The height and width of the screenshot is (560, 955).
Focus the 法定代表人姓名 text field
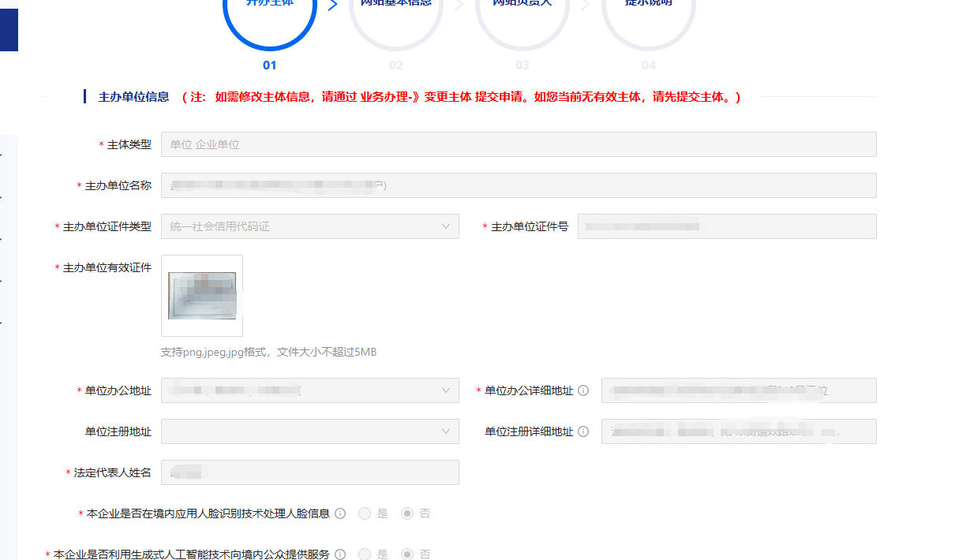[x=309, y=472]
